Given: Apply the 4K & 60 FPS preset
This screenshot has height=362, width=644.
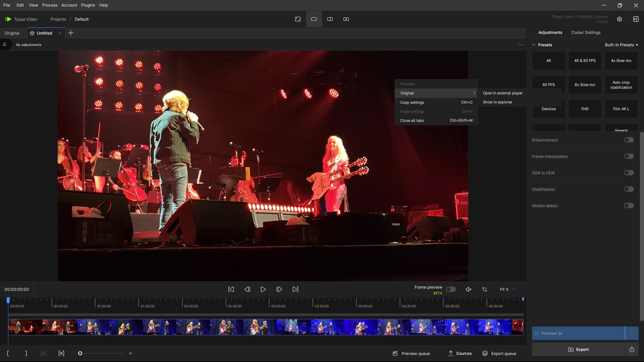Looking at the screenshot, I should point(585,61).
